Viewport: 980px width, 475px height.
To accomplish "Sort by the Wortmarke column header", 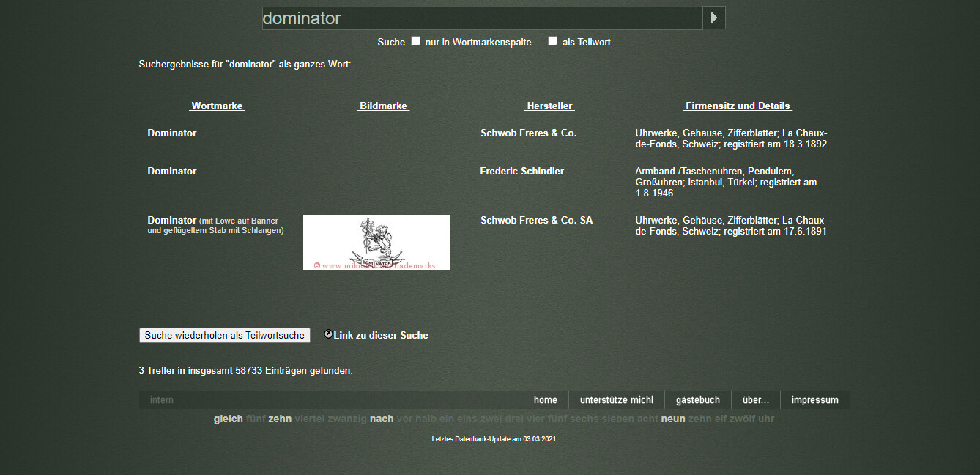I will click(217, 106).
